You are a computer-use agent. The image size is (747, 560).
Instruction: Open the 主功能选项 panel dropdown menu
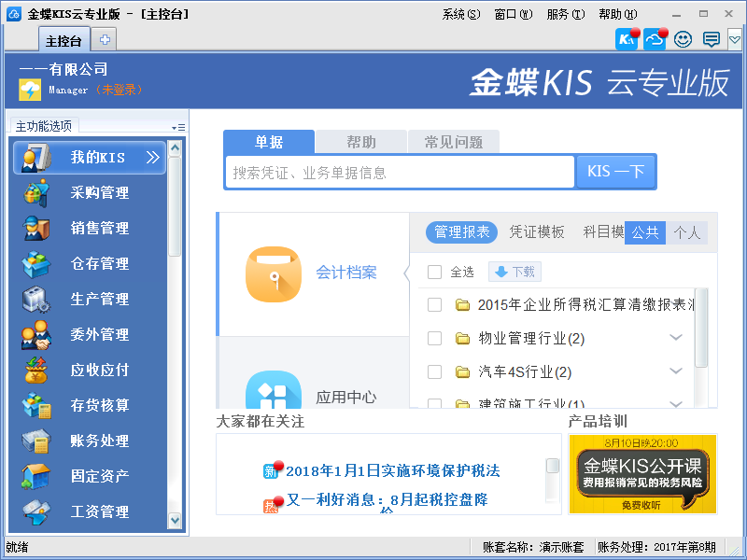[x=178, y=128]
